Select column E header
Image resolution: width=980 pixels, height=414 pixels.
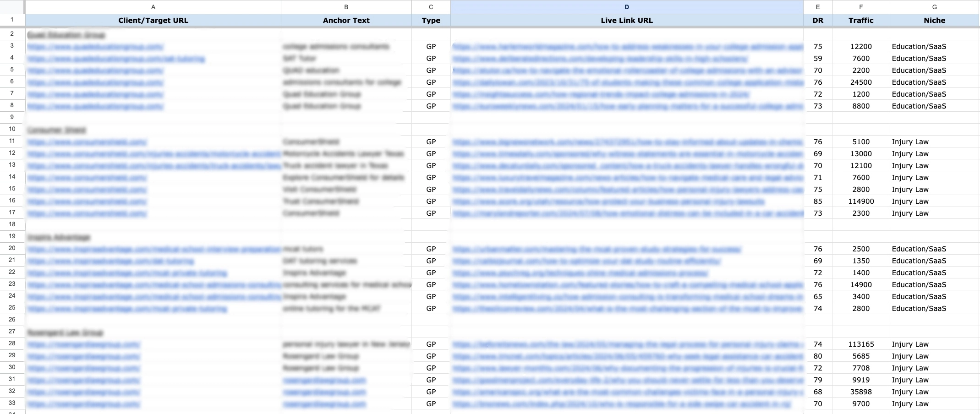818,7
